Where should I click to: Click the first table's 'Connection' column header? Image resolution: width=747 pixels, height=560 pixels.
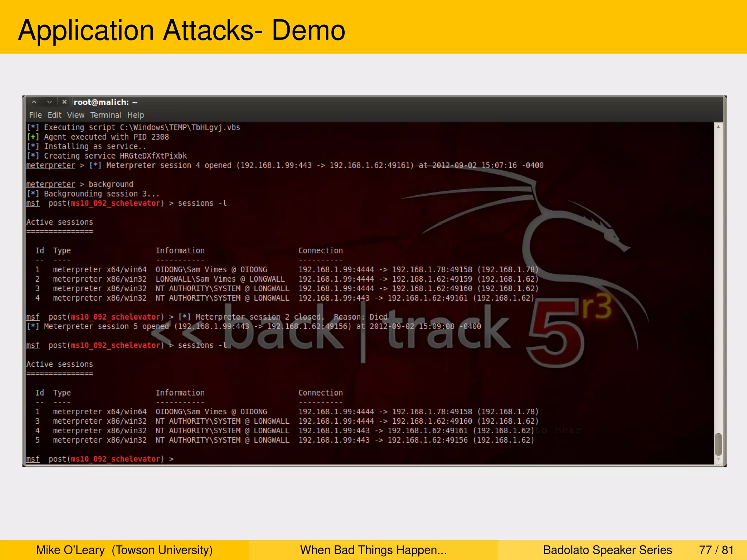321,251
